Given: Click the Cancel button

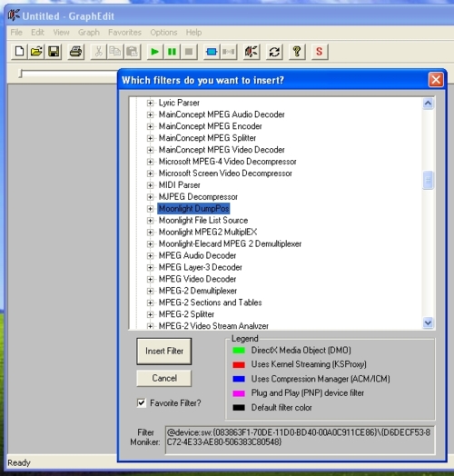Looking at the screenshot, I should coord(164,378).
